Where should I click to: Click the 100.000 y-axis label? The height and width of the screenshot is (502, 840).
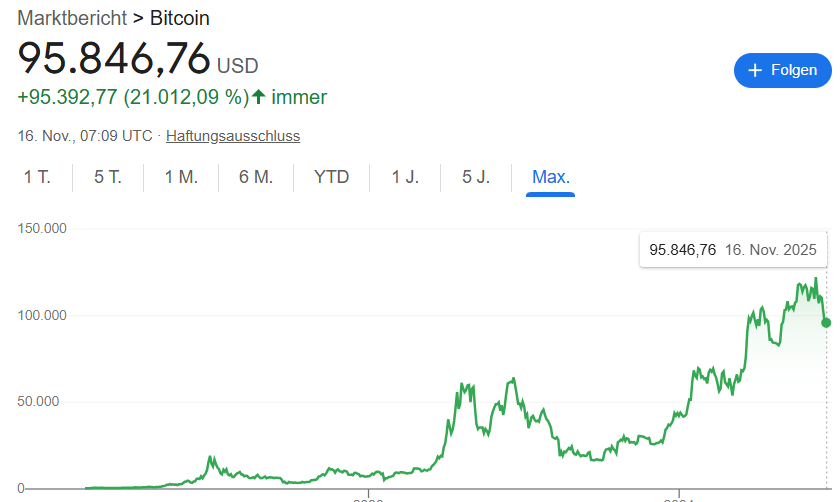(x=42, y=315)
